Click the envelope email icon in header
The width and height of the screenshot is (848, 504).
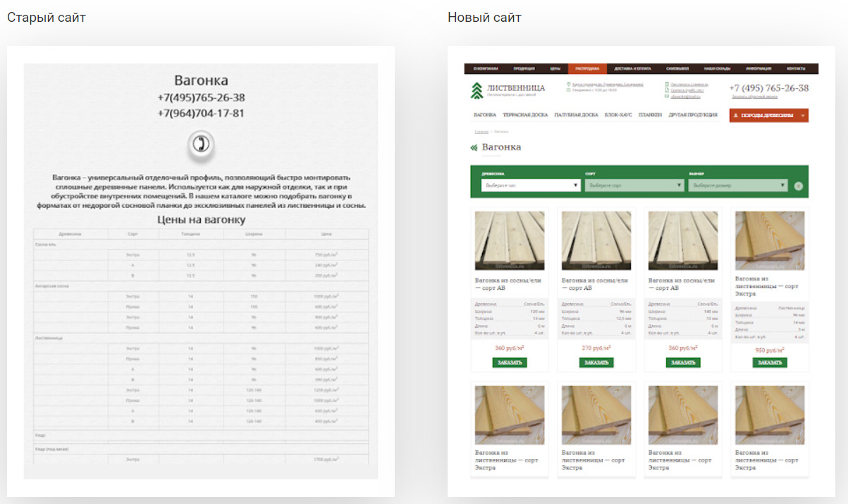(667, 96)
